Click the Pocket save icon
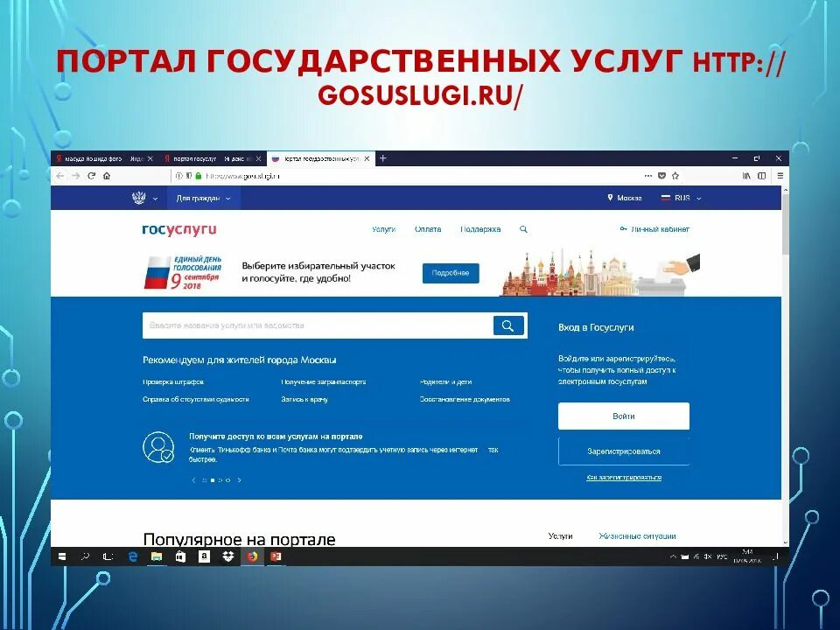 [x=661, y=176]
